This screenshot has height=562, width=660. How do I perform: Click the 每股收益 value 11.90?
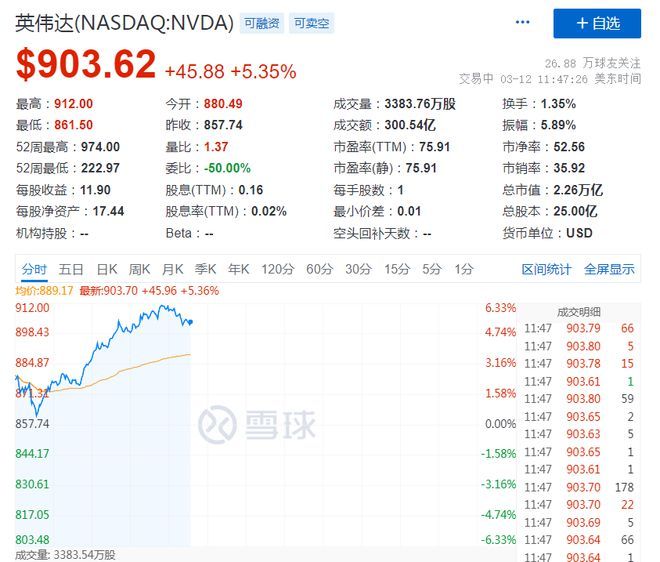click(95, 190)
